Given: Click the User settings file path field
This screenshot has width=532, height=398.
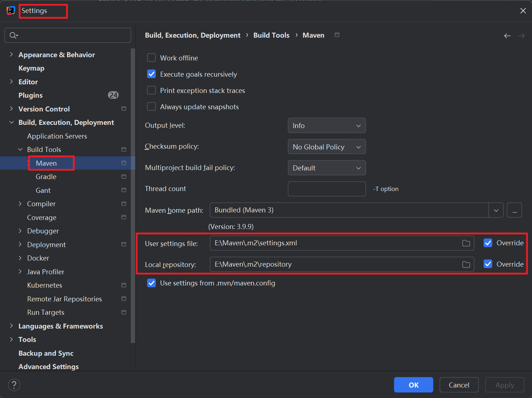Looking at the screenshot, I should click(342, 243).
